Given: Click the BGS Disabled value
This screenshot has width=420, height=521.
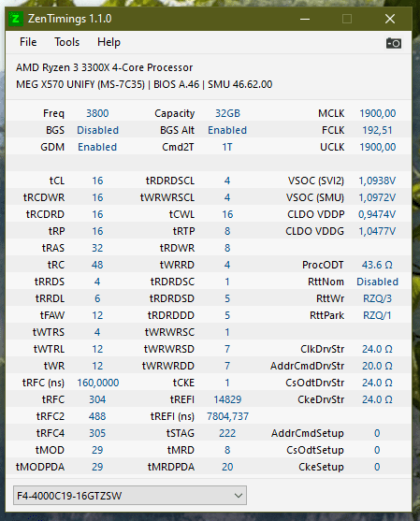Looking at the screenshot, I should coord(97,130).
